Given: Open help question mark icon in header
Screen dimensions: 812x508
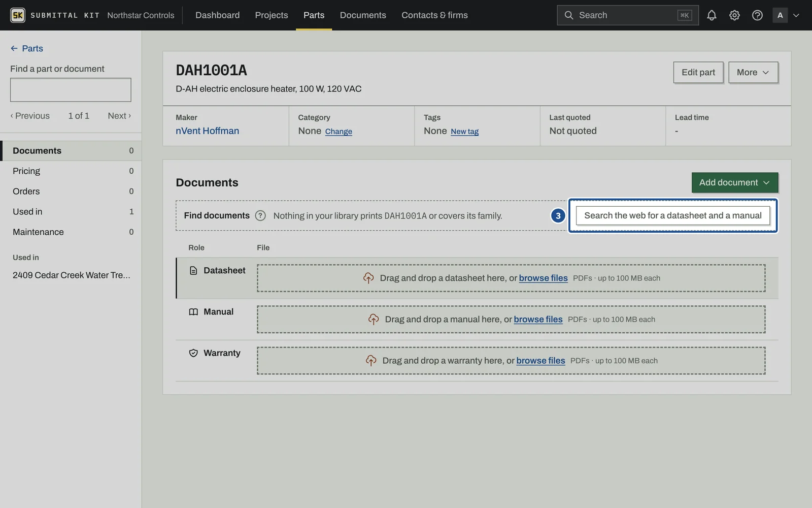Looking at the screenshot, I should [x=757, y=15].
